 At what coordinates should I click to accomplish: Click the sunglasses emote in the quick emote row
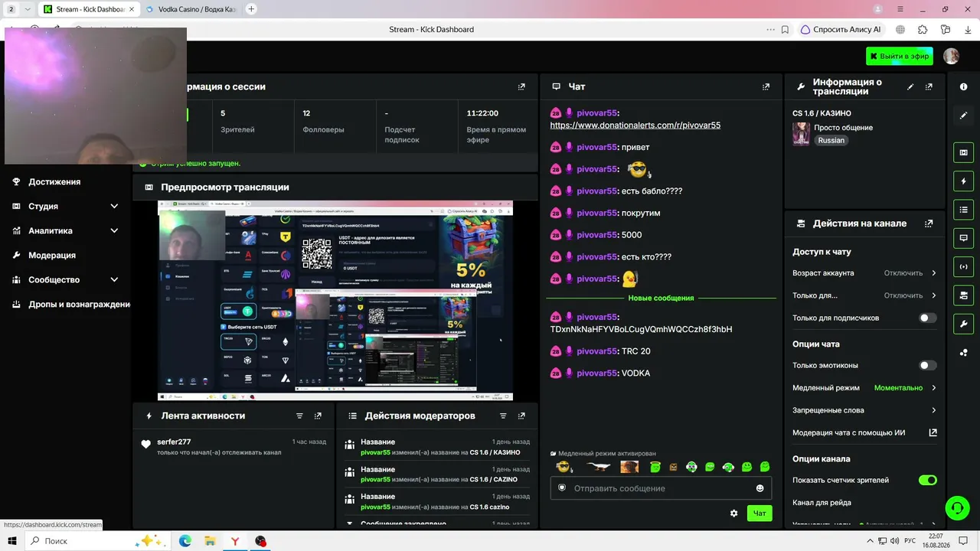[563, 467]
